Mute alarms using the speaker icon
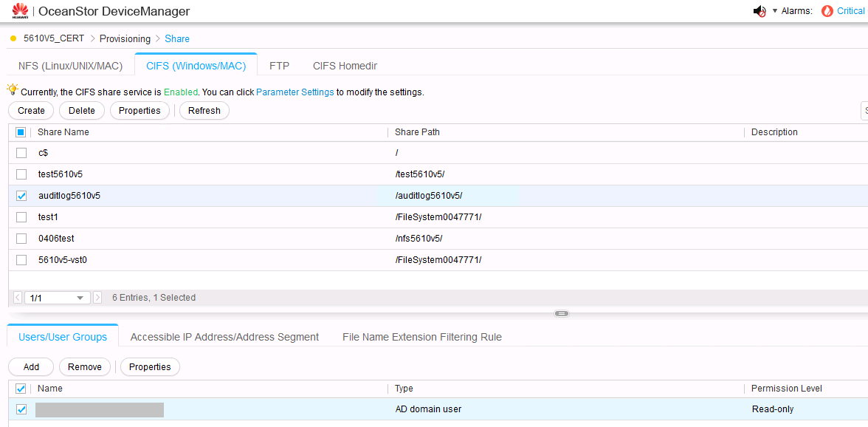The width and height of the screenshot is (868, 427). (759, 11)
